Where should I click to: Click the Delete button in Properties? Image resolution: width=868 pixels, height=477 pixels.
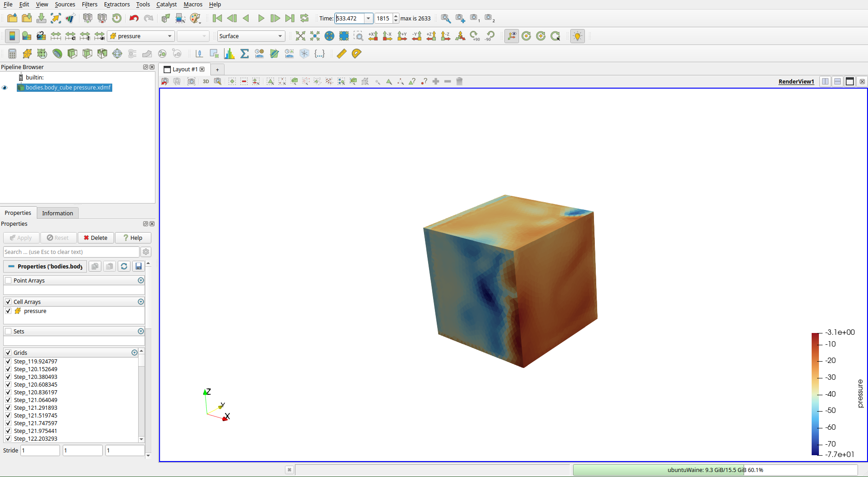pos(95,238)
